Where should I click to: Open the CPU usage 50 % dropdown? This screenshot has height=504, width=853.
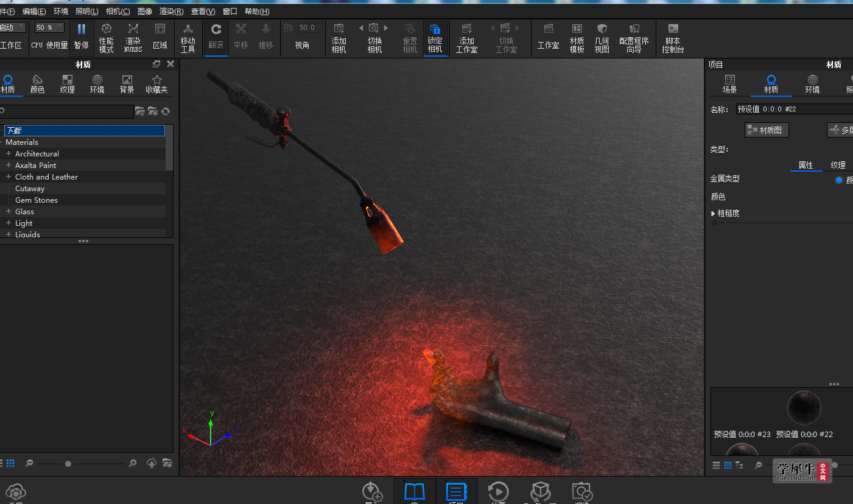click(49, 27)
